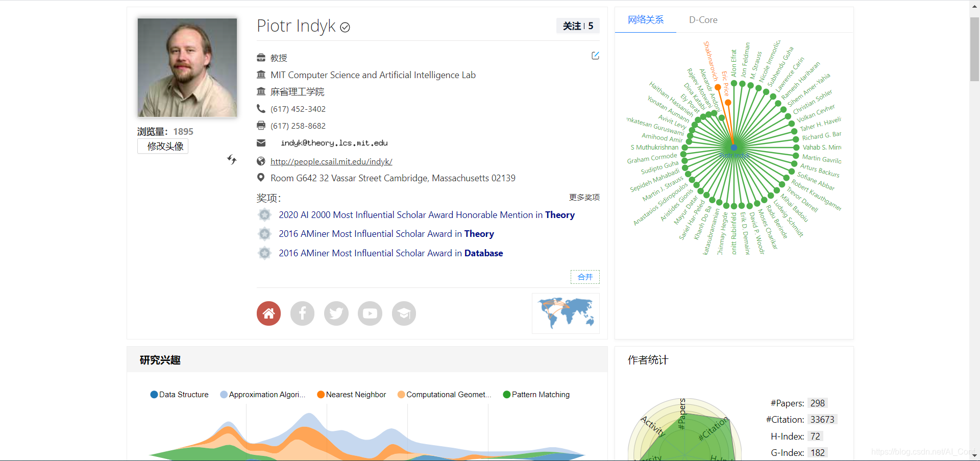
Task: Click the #Papers value 298
Action: click(x=817, y=403)
